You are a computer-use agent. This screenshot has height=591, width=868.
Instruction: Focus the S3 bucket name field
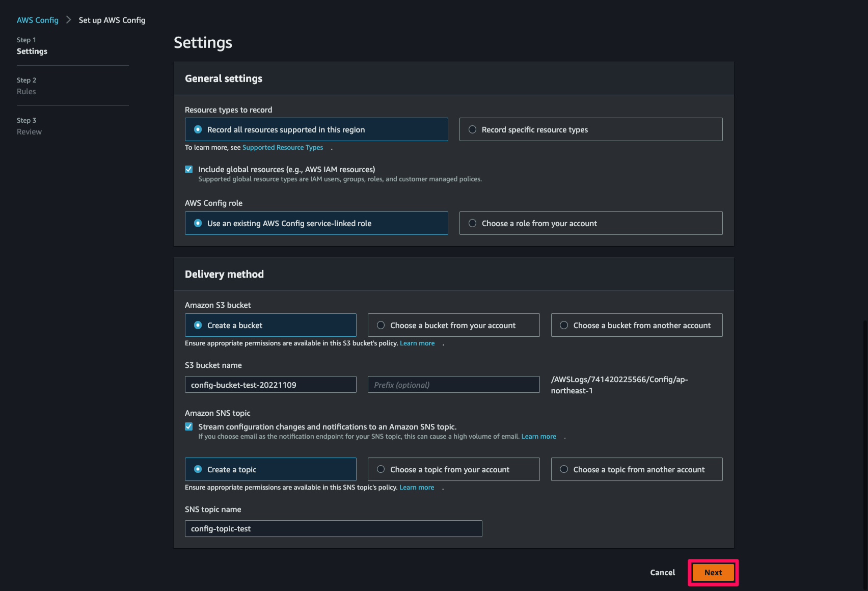270,385
